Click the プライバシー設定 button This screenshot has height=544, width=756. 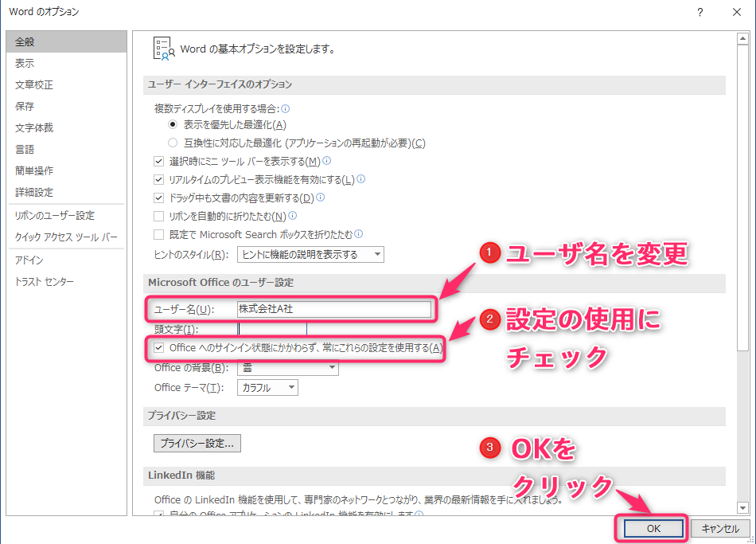(197, 443)
